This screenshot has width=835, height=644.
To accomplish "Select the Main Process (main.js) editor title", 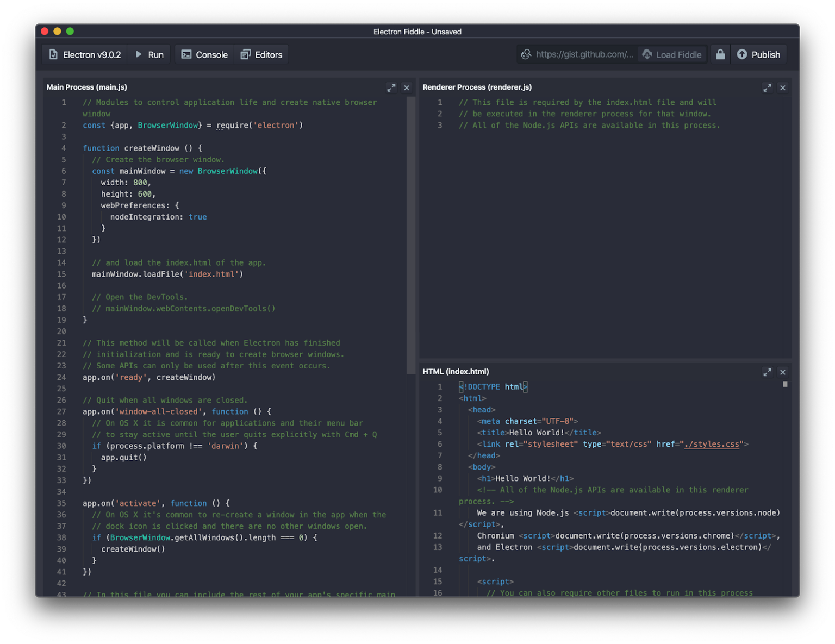I will coord(86,87).
